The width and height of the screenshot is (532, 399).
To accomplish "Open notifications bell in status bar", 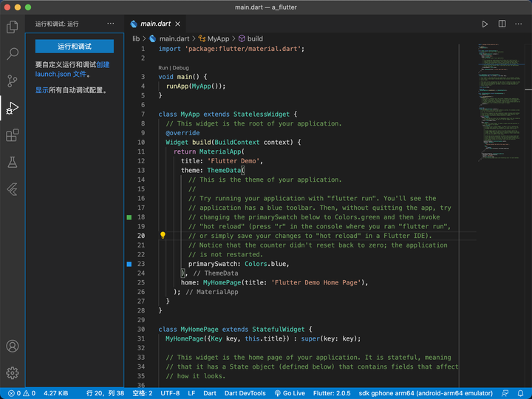I will pyautogui.click(x=520, y=393).
